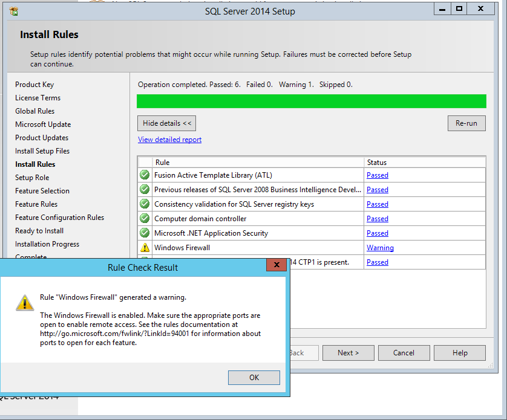
Task: Maximize the SQL Server 2014 Setup window
Action: click(x=459, y=10)
